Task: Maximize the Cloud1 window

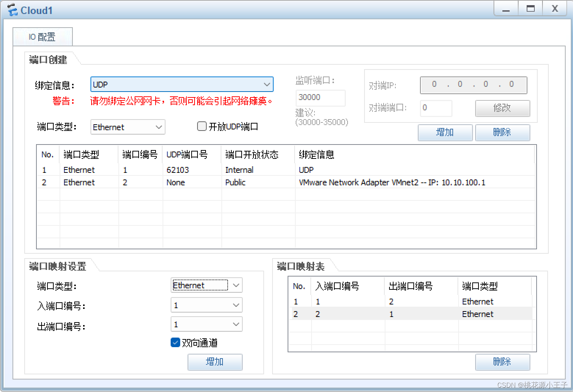Action: [530, 9]
